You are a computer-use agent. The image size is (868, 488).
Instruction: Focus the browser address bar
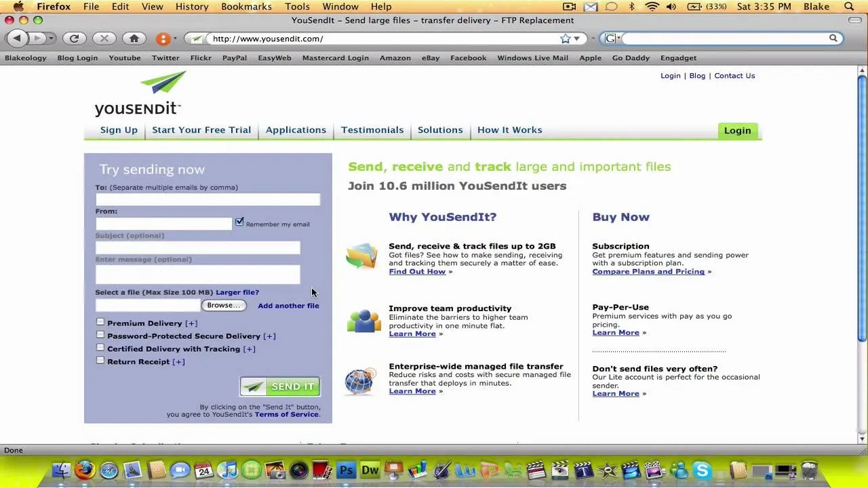click(383, 39)
